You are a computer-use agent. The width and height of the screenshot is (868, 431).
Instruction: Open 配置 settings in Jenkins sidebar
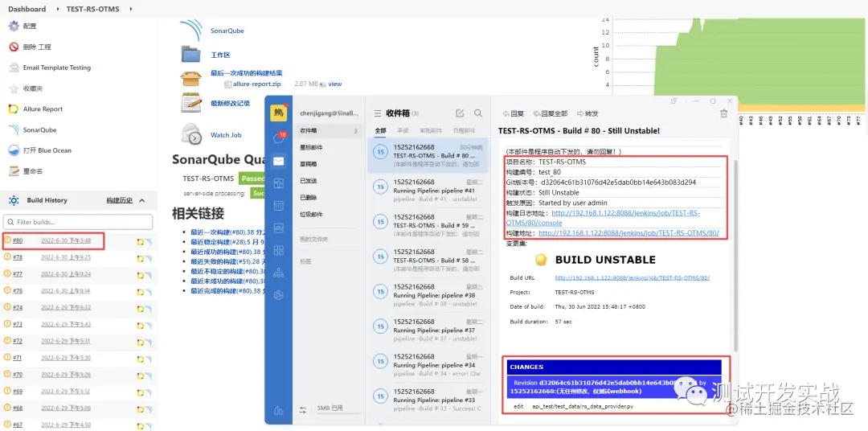pyautogui.click(x=30, y=26)
